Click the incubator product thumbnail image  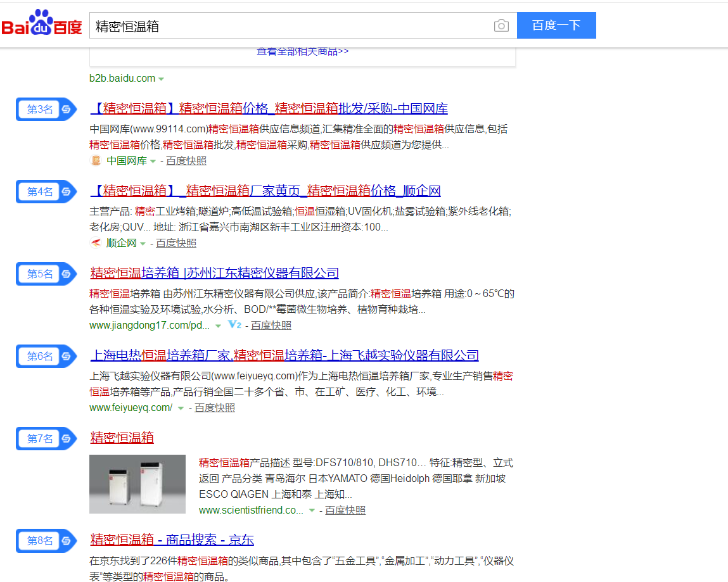tap(137, 484)
